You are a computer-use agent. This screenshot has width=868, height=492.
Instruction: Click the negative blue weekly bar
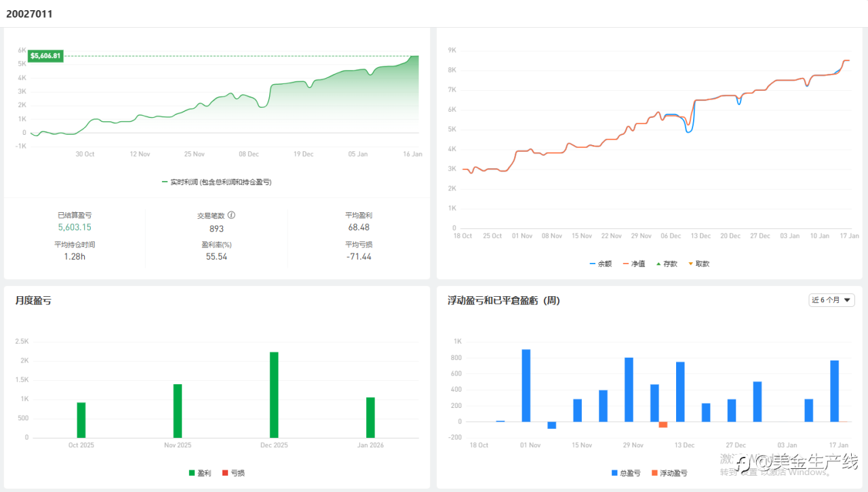pyautogui.click(x=552, y=425)
